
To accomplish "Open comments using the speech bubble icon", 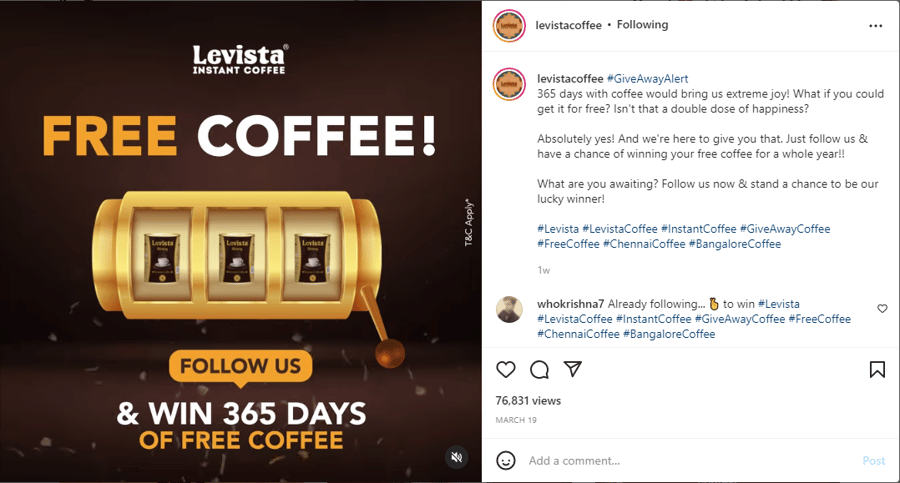I will click(539, 369).
